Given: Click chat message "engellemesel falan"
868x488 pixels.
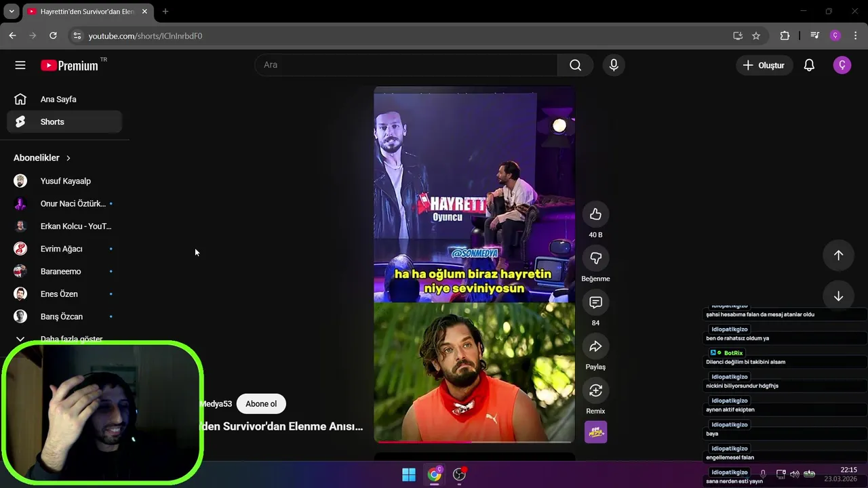Looking at the screenshot, I should 730,457.
